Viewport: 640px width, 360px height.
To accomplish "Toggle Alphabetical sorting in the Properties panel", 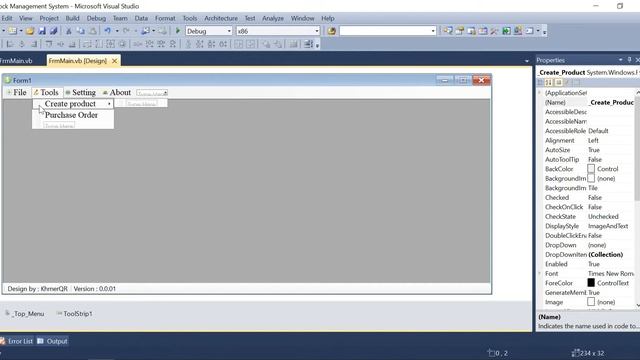I will pyautogui.click(x=549, y=82).
